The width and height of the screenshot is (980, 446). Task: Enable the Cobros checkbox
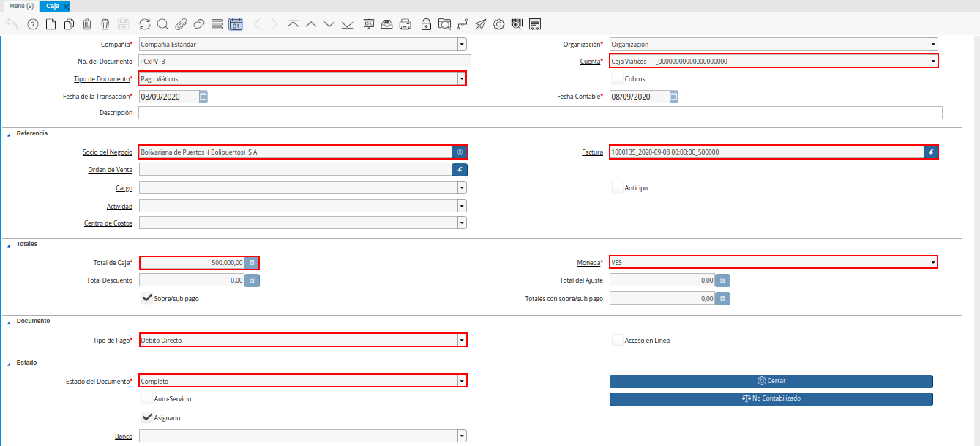click(618, 78)
